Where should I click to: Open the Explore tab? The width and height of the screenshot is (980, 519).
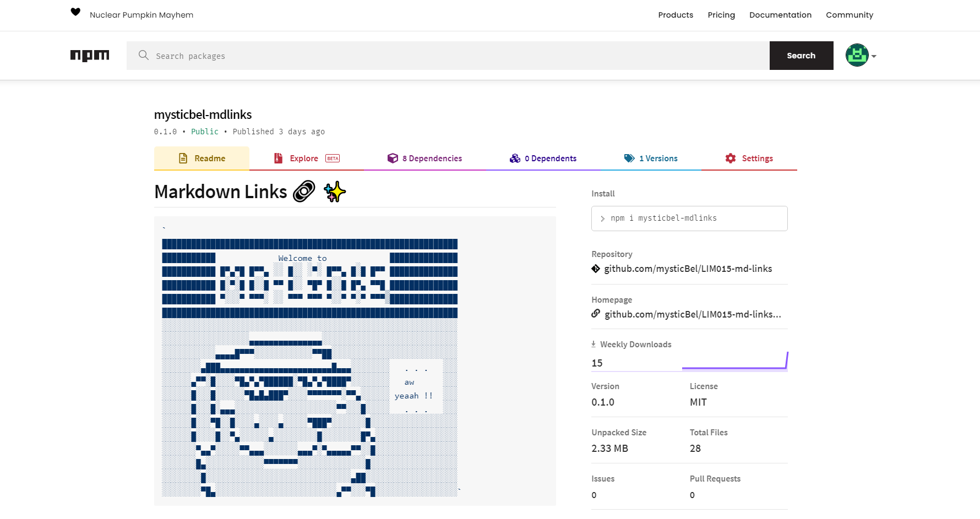307,159
